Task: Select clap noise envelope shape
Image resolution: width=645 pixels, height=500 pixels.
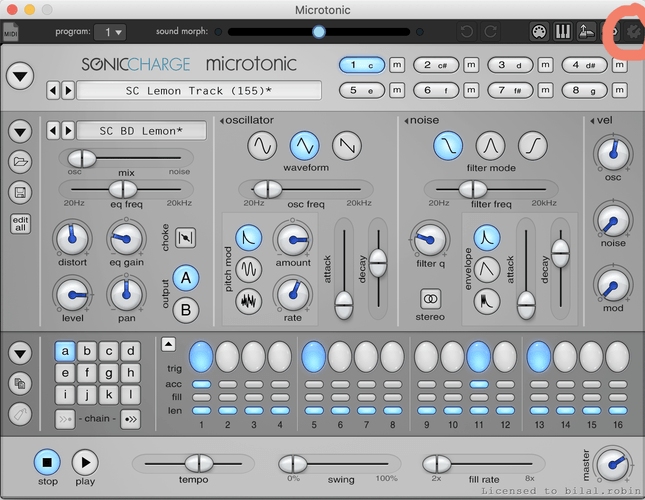Action: tap(487, 301)
